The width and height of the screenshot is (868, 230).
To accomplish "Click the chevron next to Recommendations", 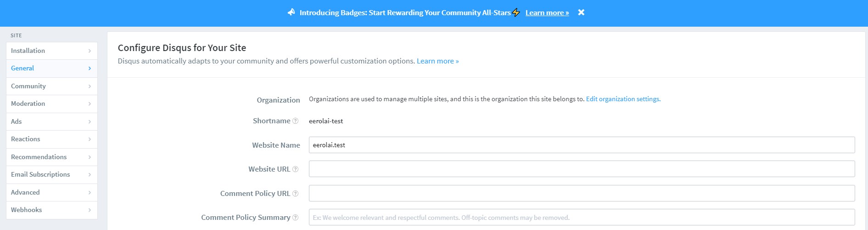I will 90,157.
